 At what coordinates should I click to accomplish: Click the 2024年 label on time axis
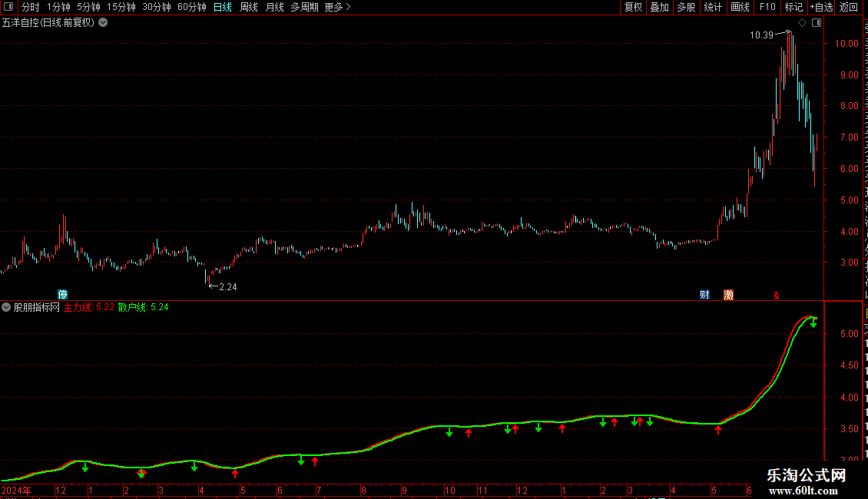click(16, 490)
